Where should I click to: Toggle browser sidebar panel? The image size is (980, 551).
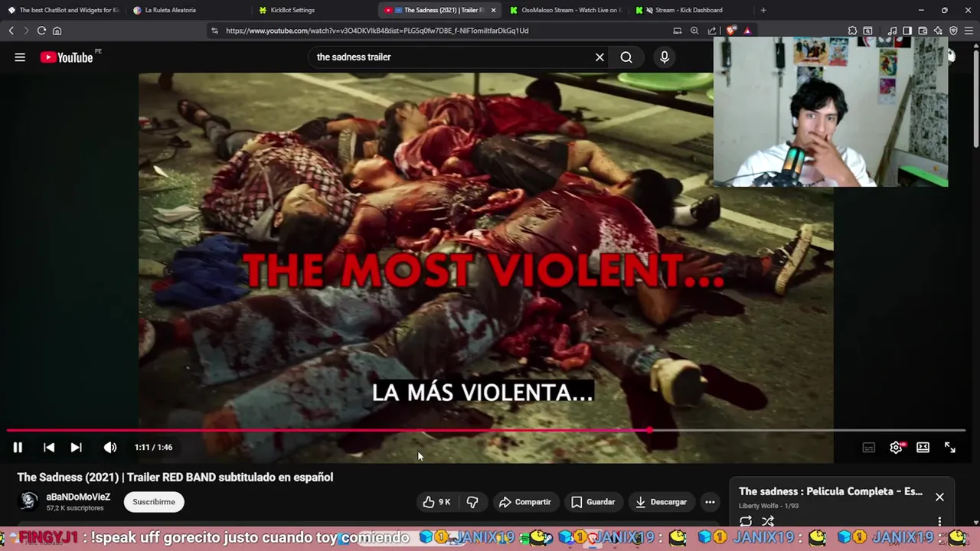click(x=907, y=31)
